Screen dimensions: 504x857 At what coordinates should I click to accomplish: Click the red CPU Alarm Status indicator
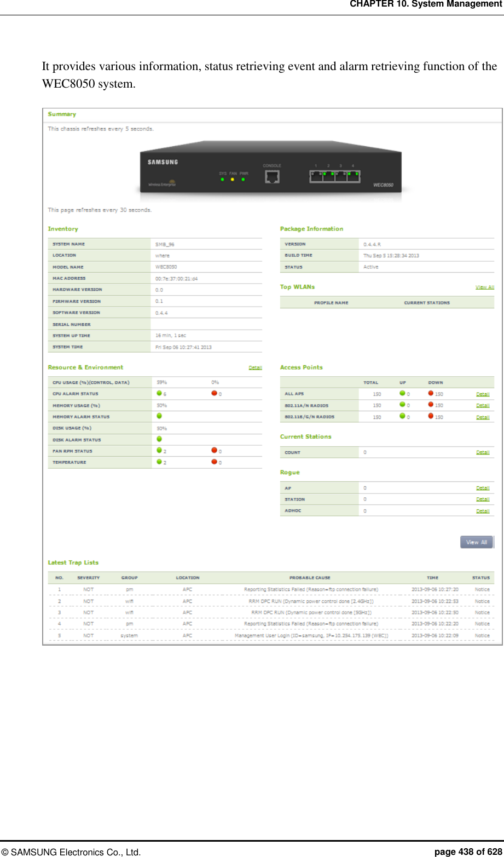[215, 393]
